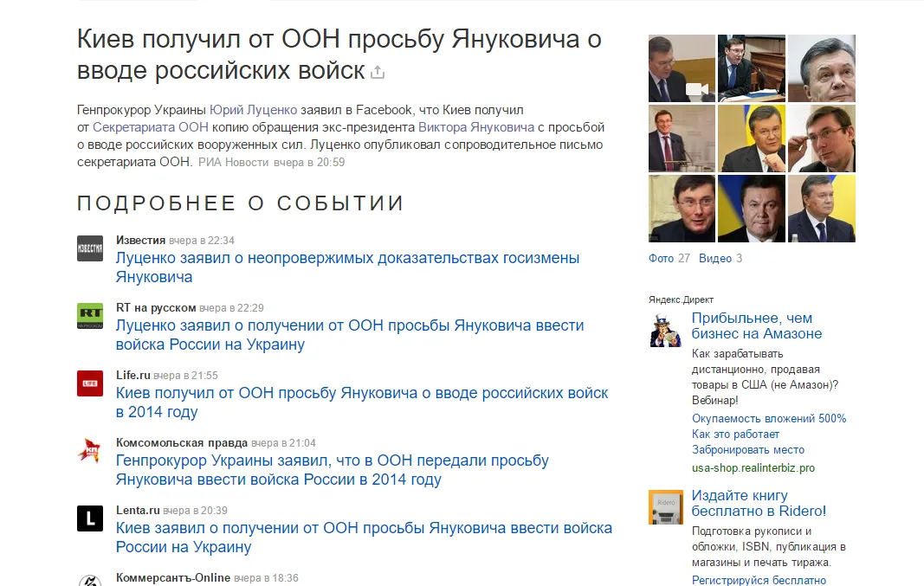Open Комсомольская правда article about Генпрокурор

pyautogui.click(x=333, y=470)
